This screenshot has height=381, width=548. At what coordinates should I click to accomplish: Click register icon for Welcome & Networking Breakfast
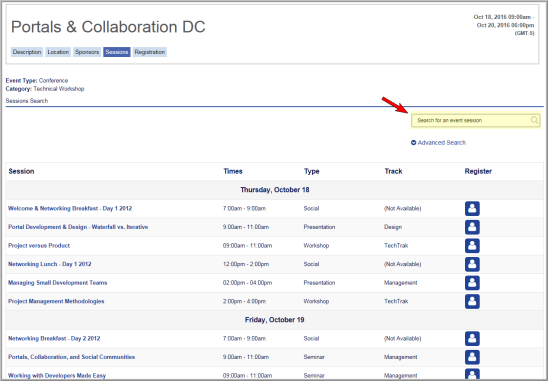(472, 209)
